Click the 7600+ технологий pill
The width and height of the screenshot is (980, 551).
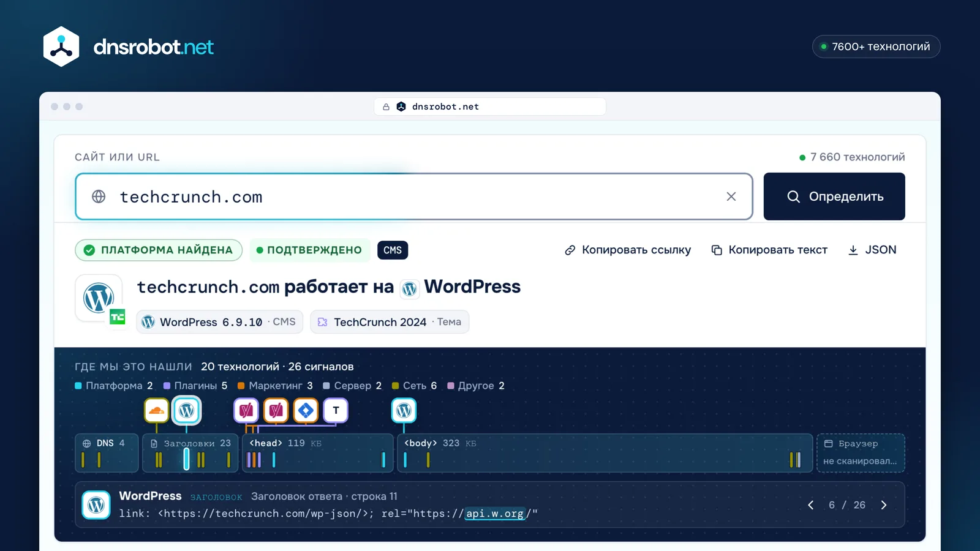pyautogui.click(x=876, y=47)
